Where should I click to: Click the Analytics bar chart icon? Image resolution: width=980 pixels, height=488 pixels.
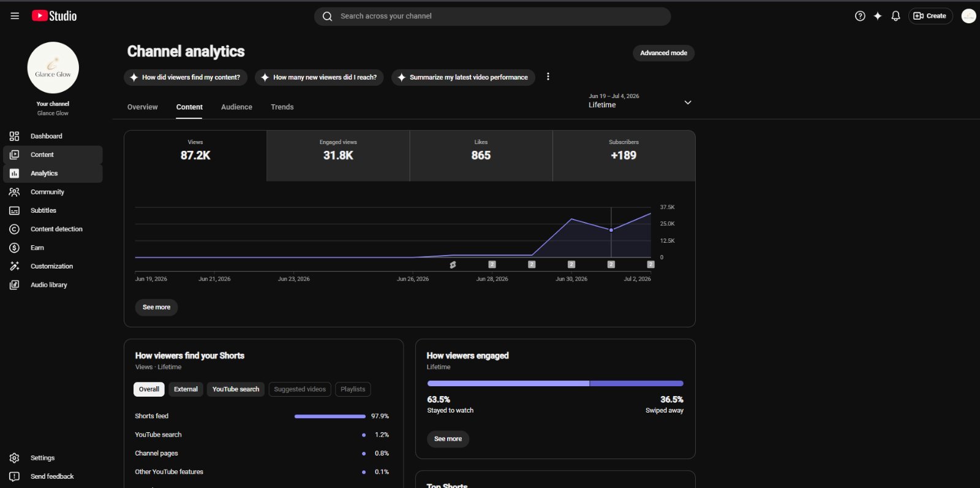(14, 173)
